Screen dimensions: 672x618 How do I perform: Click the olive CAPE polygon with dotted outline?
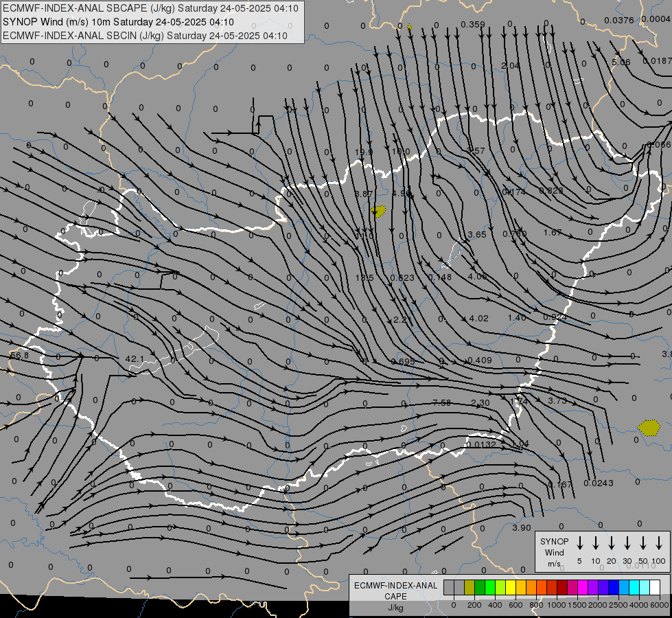pyautogui.click(x=649, y=428)
